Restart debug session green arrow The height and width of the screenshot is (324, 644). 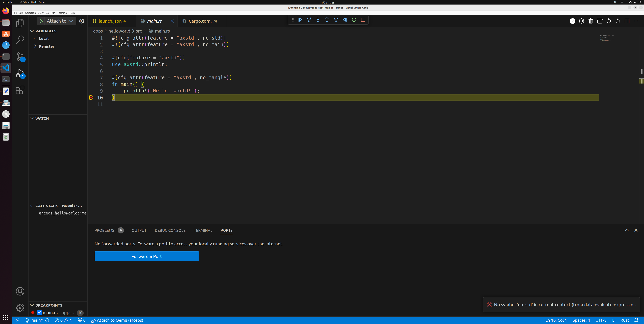click(354, 20)
